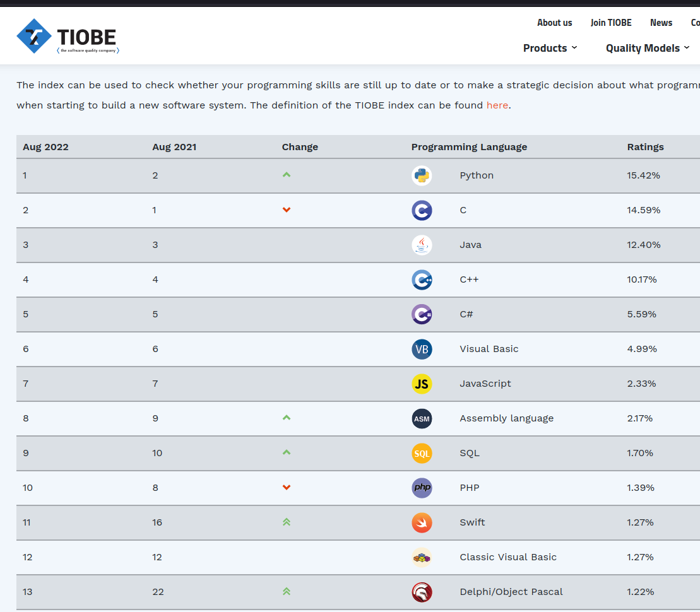Click the Delphi/Object Pascal icon
The height and width of the screenshot is (612, 700).
(422, 592)
